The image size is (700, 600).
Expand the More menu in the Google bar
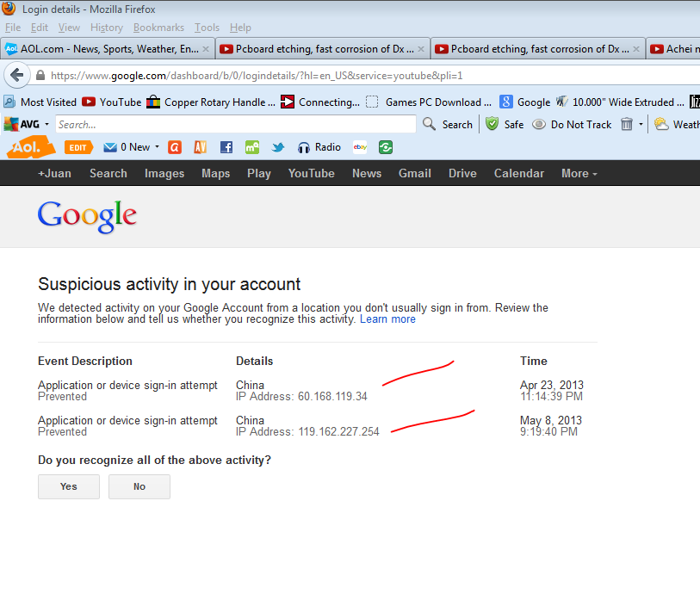(579, 173)
